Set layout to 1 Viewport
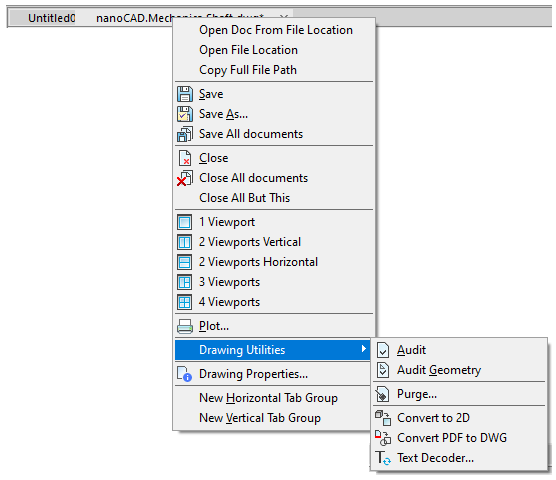The width and height of the screenshot is (556, 480). tap(274, 222)
